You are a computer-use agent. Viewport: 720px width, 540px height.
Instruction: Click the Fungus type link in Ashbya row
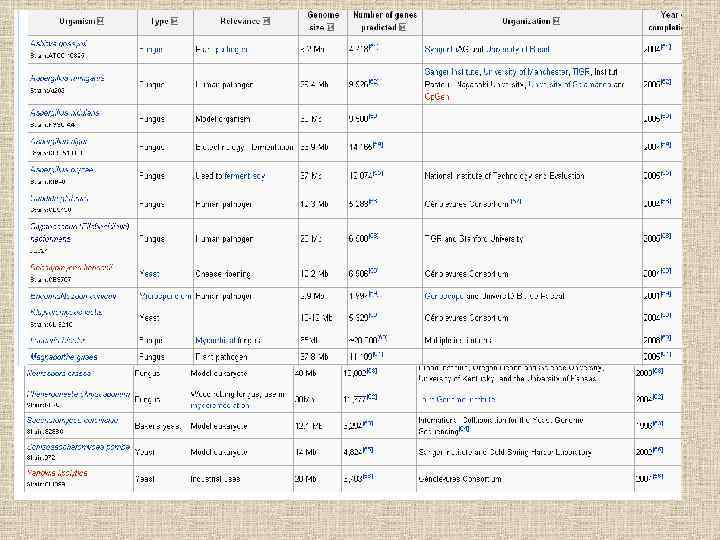pyautogui.click(x=151, y=50)
